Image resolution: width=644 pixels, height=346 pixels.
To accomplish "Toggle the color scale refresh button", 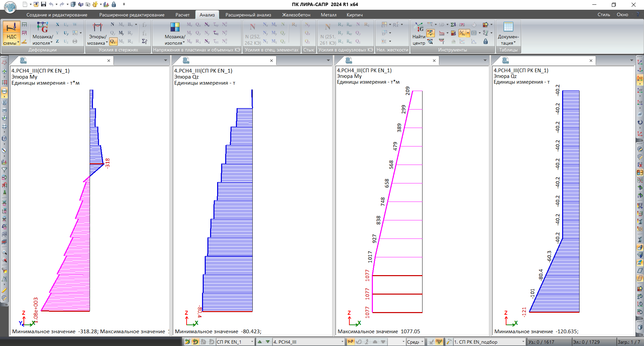I will click(431, 33).
